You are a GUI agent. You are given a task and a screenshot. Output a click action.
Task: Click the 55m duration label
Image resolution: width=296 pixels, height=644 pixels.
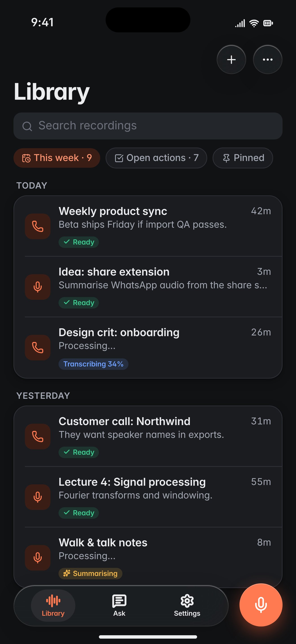tap(261, 482)
